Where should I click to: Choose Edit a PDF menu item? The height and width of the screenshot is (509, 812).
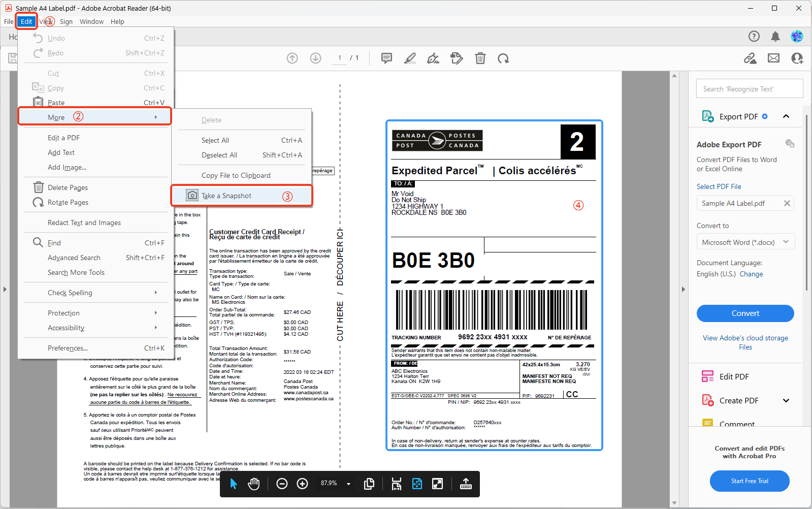point(95,138)
